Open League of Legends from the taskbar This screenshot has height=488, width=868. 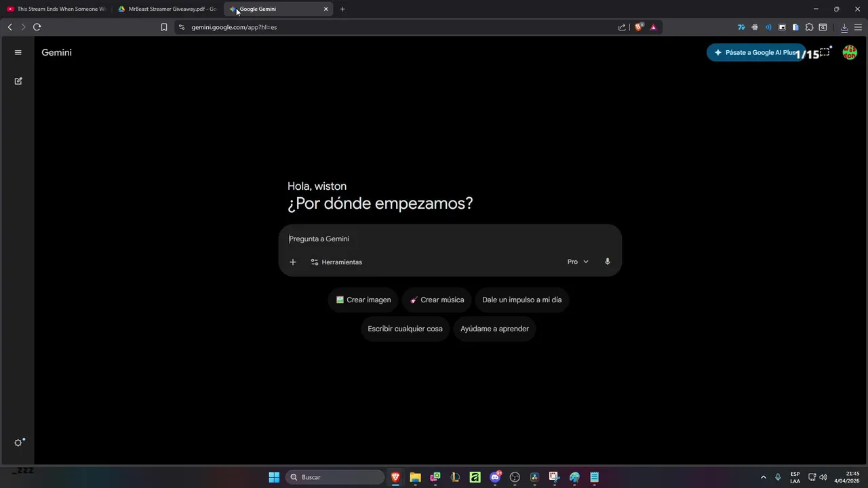click(455, 477)
